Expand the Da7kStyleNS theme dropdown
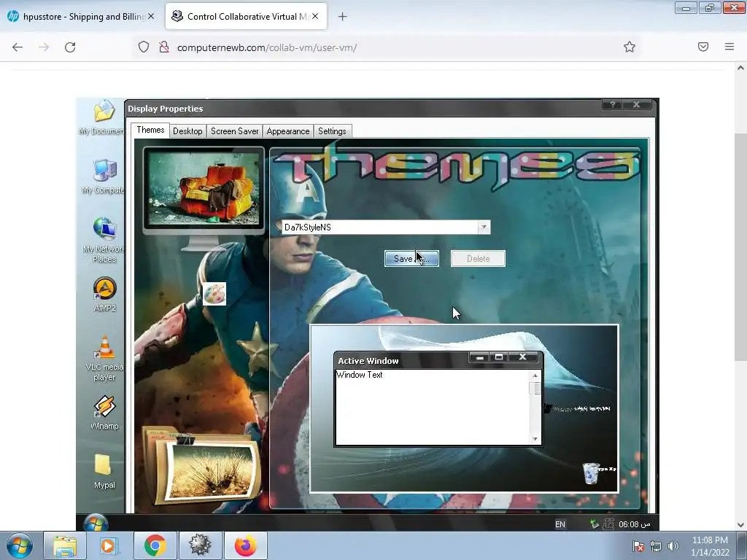Image resolution: width=747 pixels, height=560 pixels. pyautogui.click(x=484, y=227)
